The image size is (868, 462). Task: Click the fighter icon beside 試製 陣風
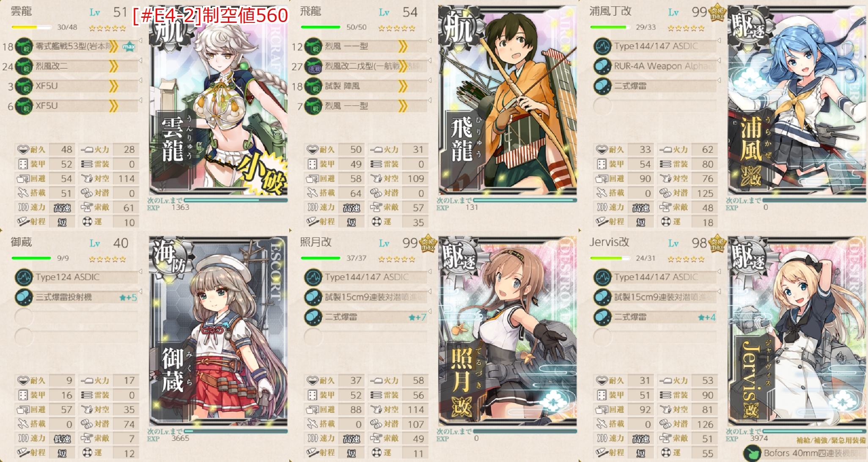point(313,86)
